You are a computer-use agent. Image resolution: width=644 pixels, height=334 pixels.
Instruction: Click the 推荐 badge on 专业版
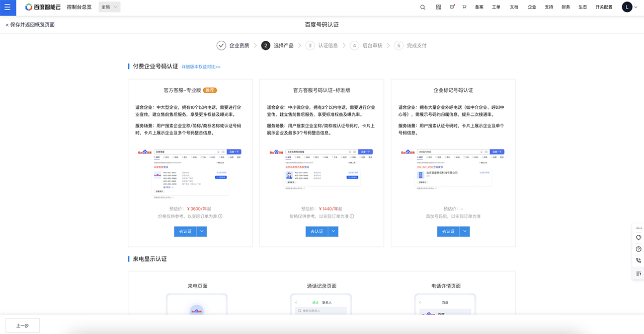(x=210, y=90)
